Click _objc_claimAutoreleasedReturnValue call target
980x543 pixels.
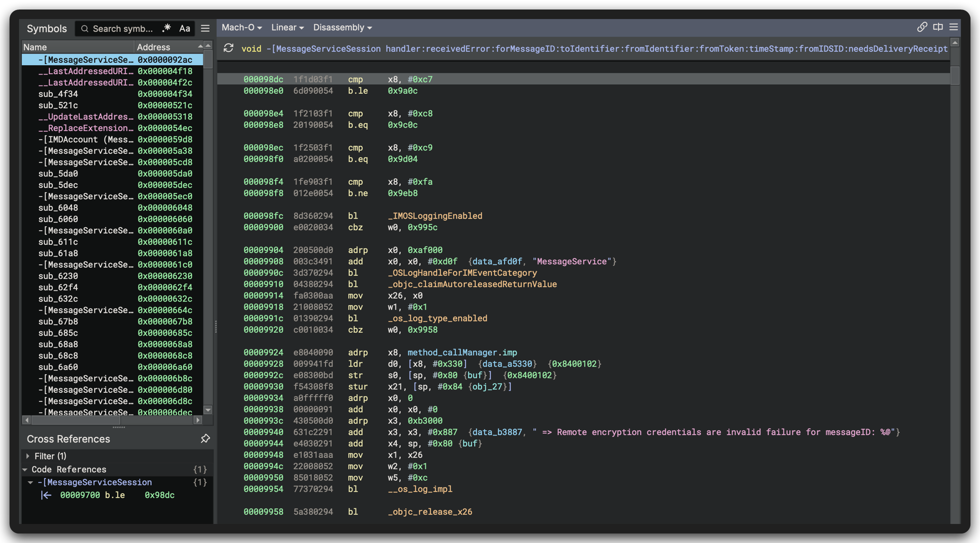coord(472,284)
